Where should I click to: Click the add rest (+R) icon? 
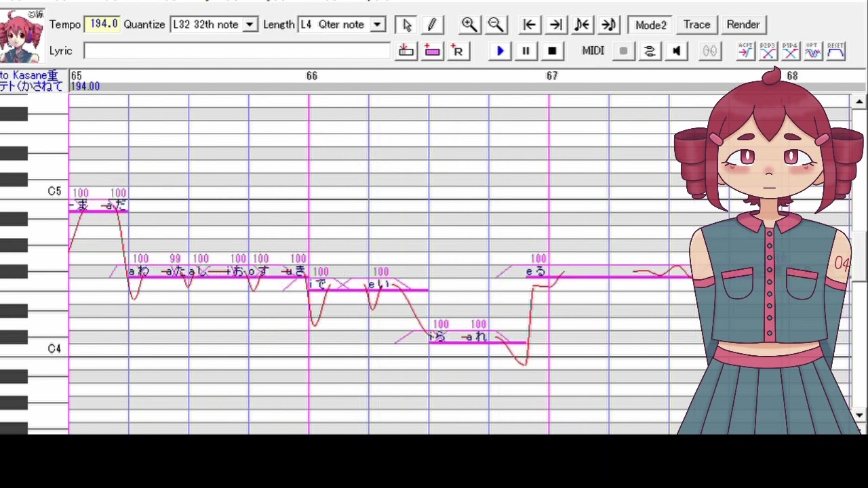(x=458, y=51)
